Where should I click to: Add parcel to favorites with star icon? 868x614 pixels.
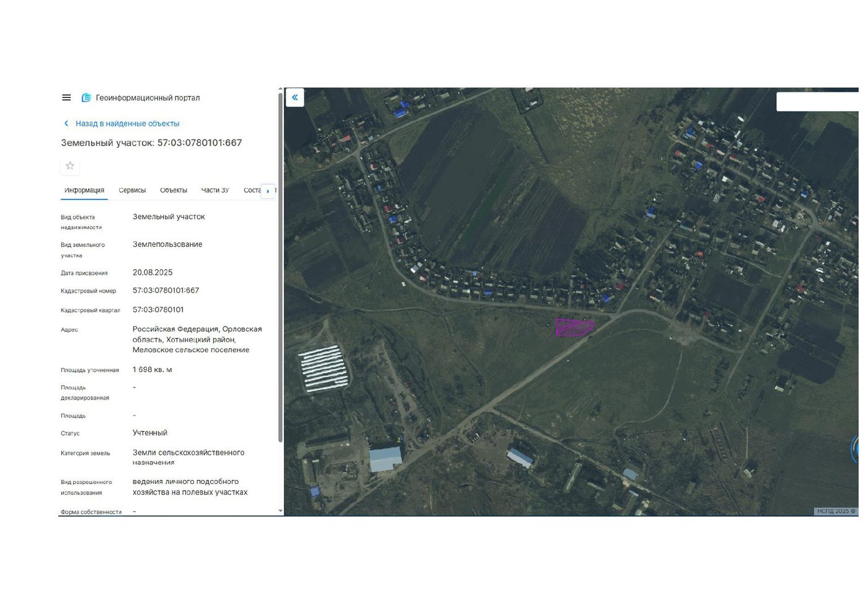[x=70, y=166]
